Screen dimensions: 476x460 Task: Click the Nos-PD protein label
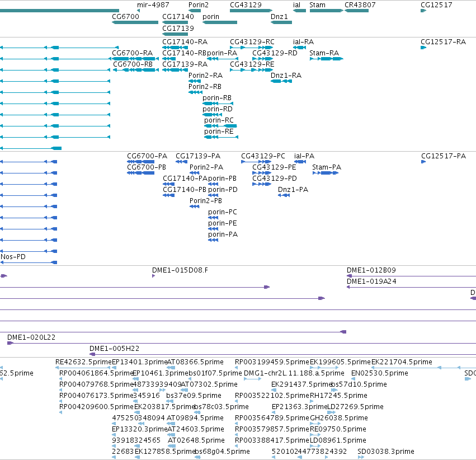pos(13,257)
